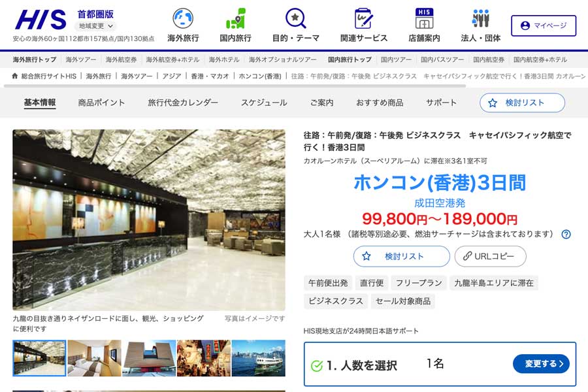The height and width of the screenshot is (392, 588).
Task: Click the 関連サービス clipboard icon
Action: [x=363, y=18]
